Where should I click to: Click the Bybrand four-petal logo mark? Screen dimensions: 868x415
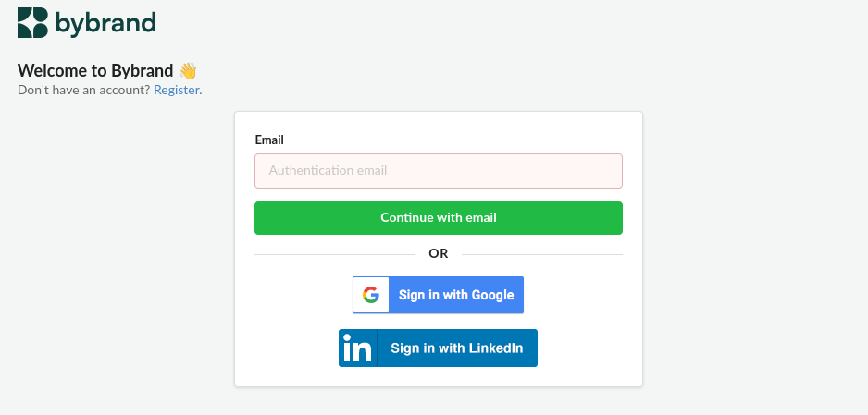pyautogui.click(x=32, y=23)
